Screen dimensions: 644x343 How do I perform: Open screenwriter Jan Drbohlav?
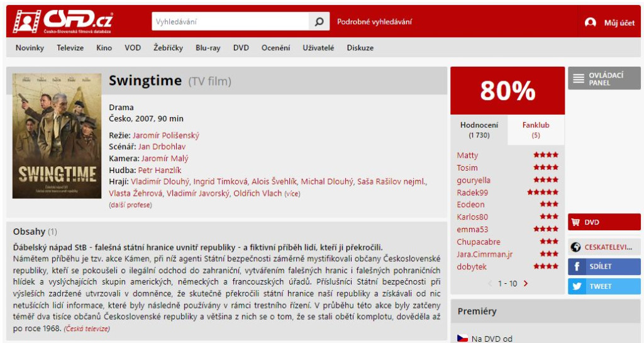click(162, 146)
